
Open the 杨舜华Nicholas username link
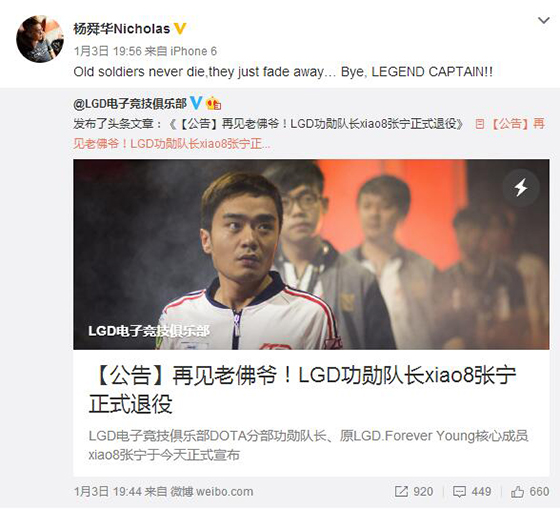click(x=121, y=29)
